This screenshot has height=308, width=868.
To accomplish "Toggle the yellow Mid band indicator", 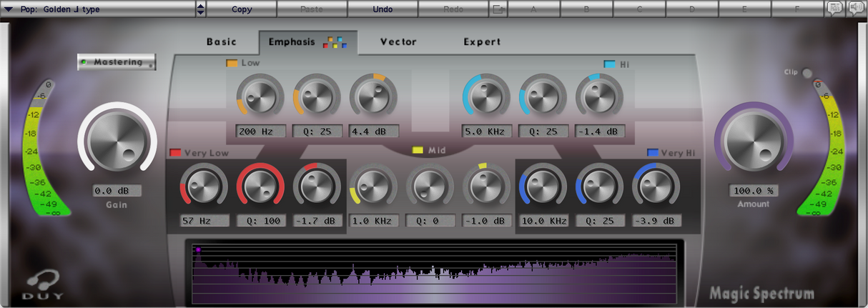I will pyautogui.click(x=418, y=151).
